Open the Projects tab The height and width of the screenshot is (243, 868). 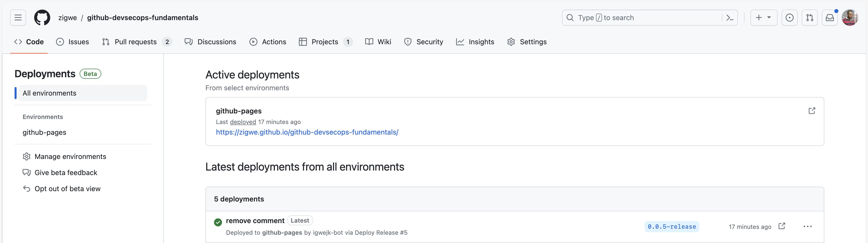tap(325, 42)
